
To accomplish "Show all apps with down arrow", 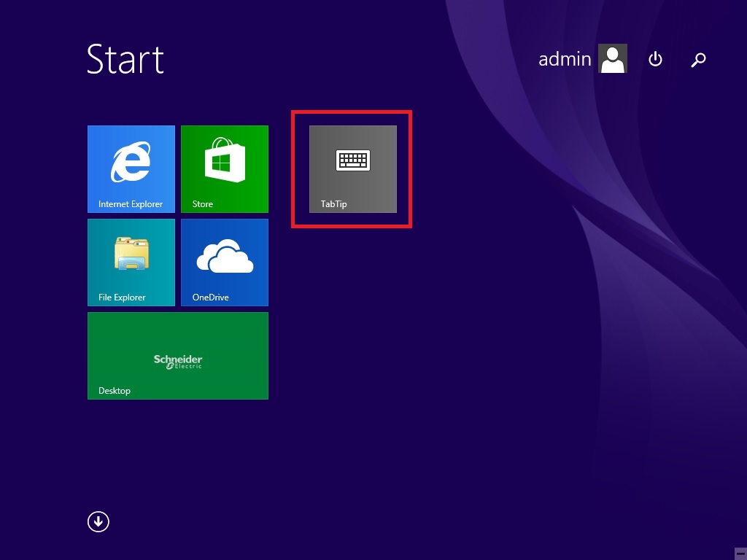I will [98, 522].
